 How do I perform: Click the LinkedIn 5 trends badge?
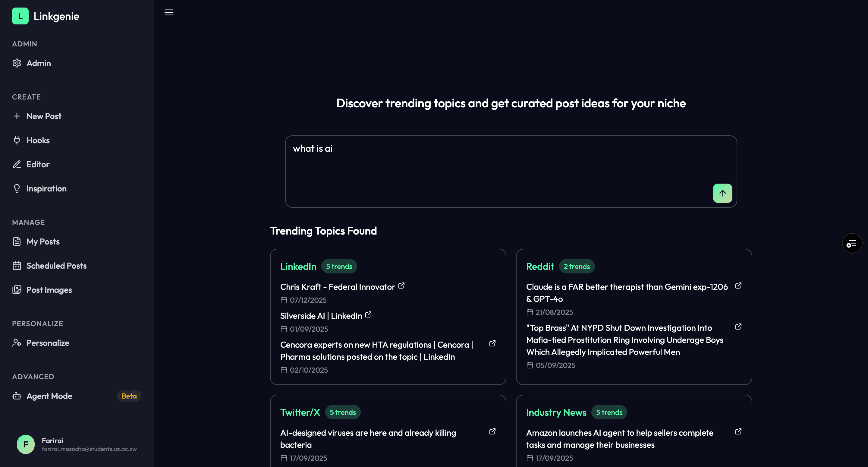click(339, 267)
